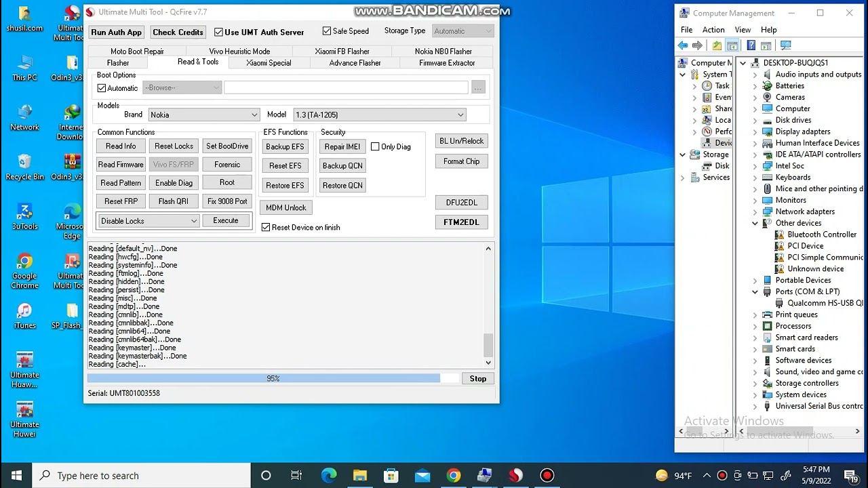Open Action menu in Computer Management

[713, 30]
